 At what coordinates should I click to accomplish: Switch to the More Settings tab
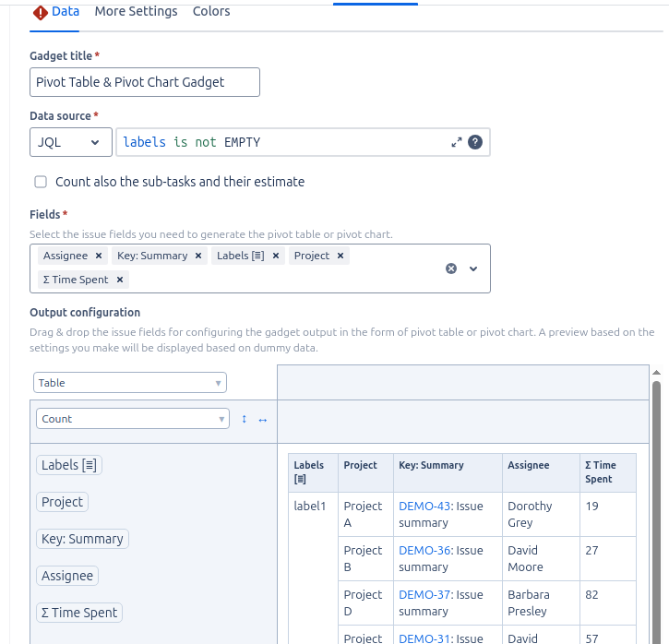[136, 11]
